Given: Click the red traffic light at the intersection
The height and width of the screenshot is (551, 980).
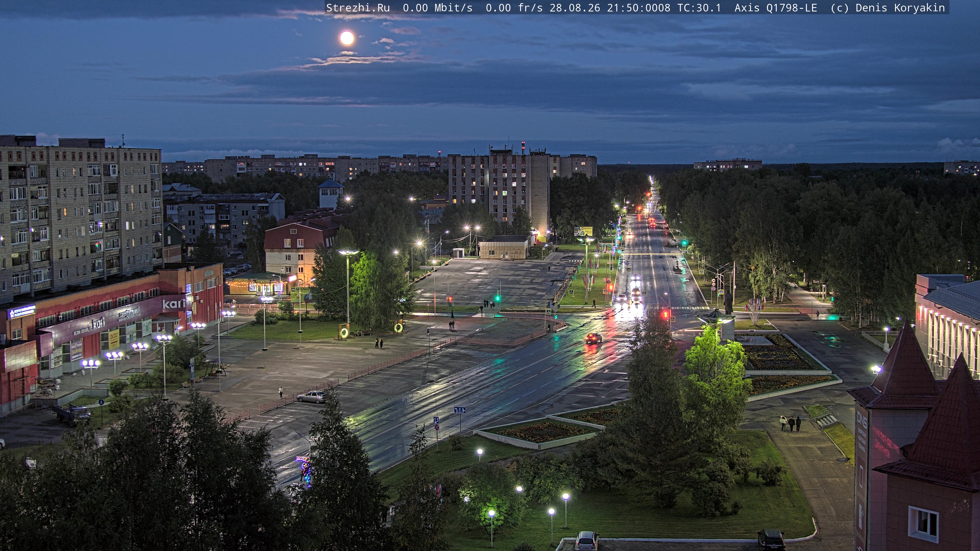Looking at the screenshot, I should click(665, 315).
